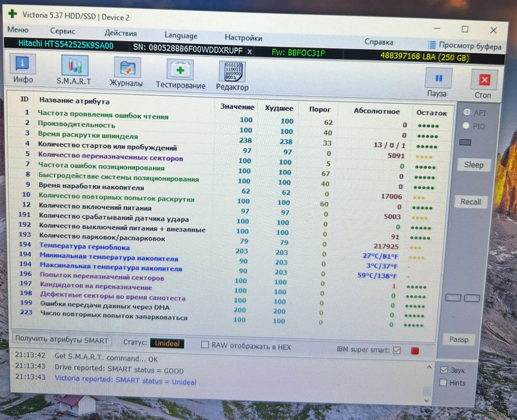Click the Пауза pause button
The height and width of the screenshot is (420, 517).
pos(437,82)
